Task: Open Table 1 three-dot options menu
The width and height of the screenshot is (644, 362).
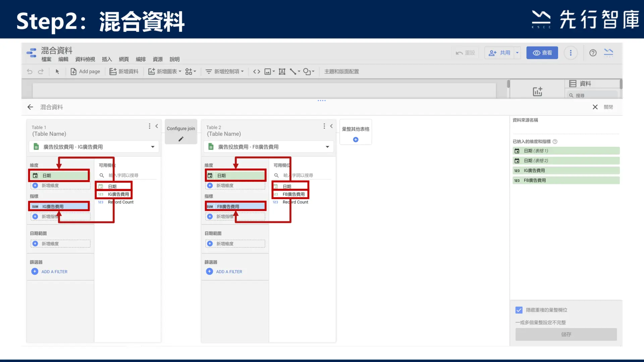Action: click(150, 126)
